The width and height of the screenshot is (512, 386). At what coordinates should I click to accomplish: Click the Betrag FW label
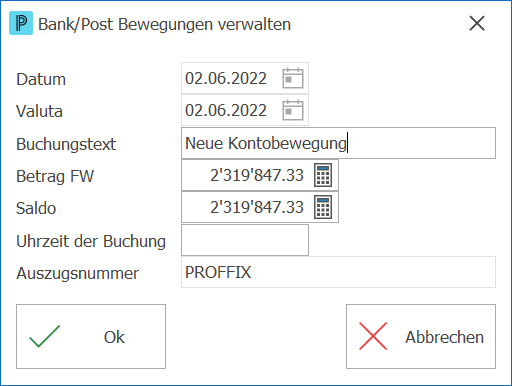click(55, 176)
